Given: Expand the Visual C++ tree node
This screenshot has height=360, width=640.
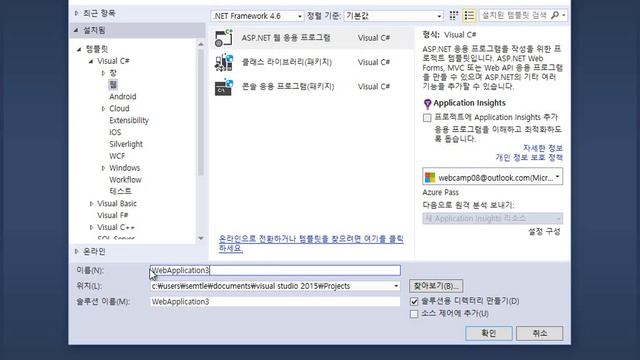Looking at the screenshot, I should tap(91, 227).
